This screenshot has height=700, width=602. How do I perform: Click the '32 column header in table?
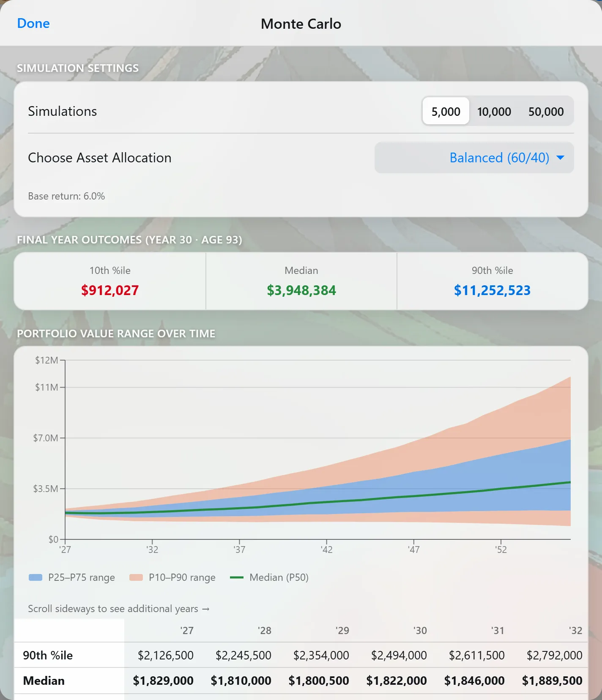coord(575,631)
